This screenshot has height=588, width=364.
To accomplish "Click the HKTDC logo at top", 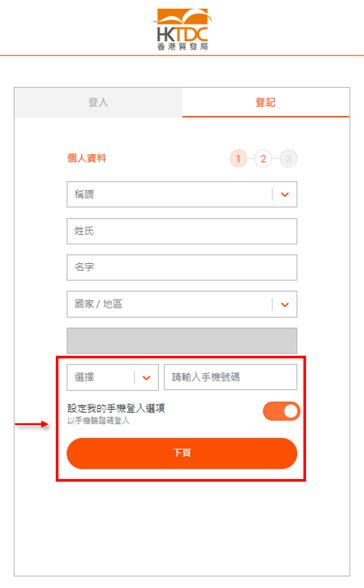I will click(182, 29).
